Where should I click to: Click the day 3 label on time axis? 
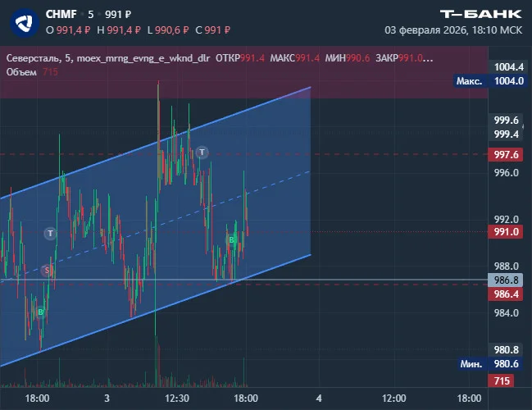107,399
